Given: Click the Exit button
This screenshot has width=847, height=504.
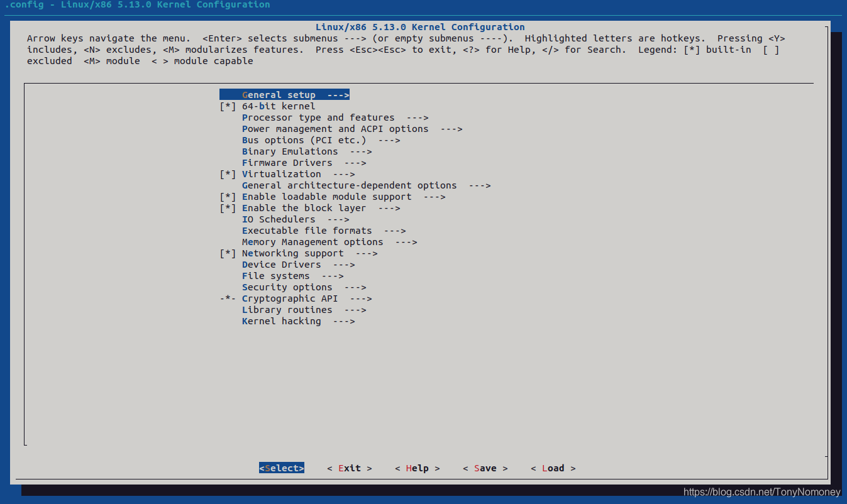Looking at the screenshot, I should click(350, 468).
